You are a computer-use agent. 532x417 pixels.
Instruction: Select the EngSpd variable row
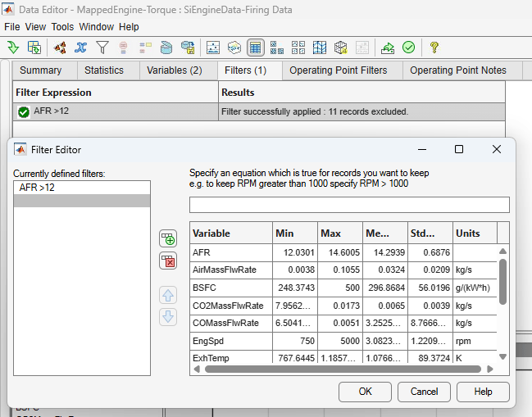[x=343, y=341]
